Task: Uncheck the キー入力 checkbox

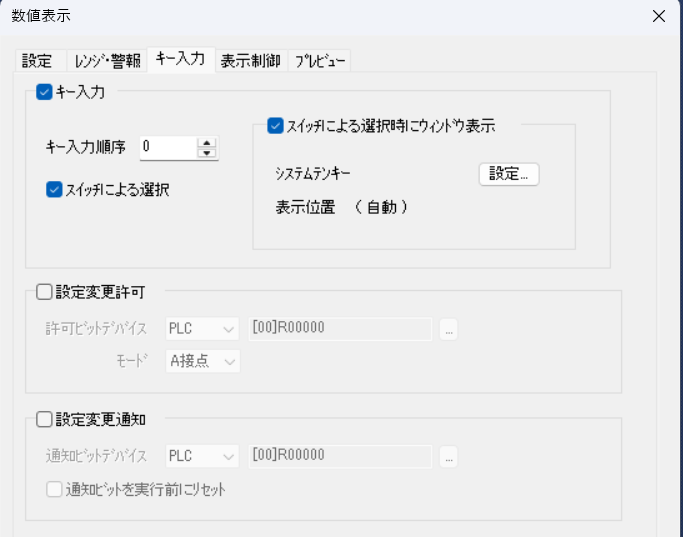Action: tap(43, 92)
